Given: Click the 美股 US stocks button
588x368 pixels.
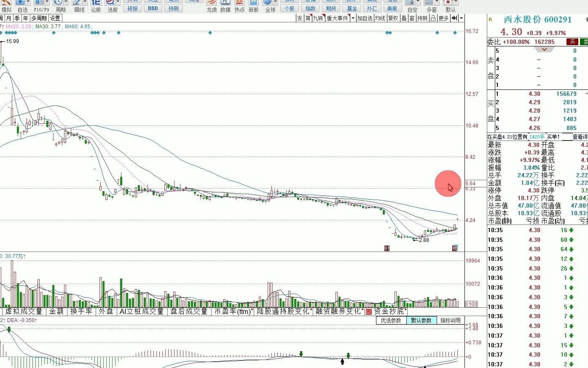Looking at the screenshot, I should click(392, 8).
